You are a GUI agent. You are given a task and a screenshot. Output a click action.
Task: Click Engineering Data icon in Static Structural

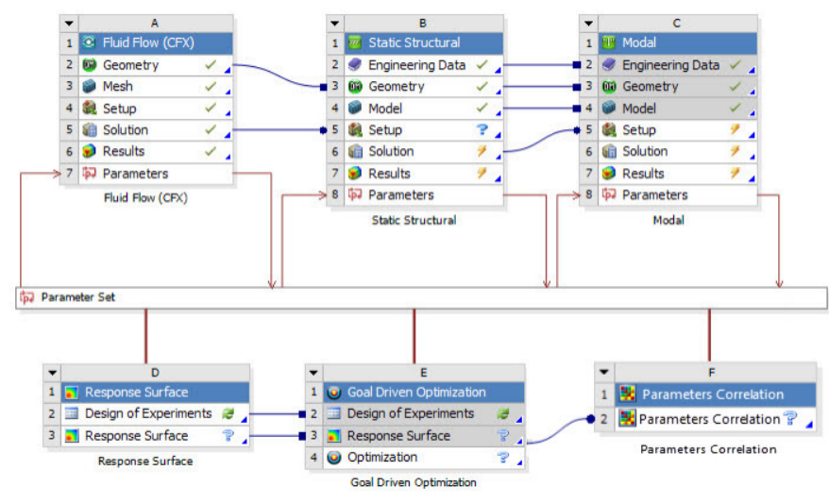pos(355,65)
